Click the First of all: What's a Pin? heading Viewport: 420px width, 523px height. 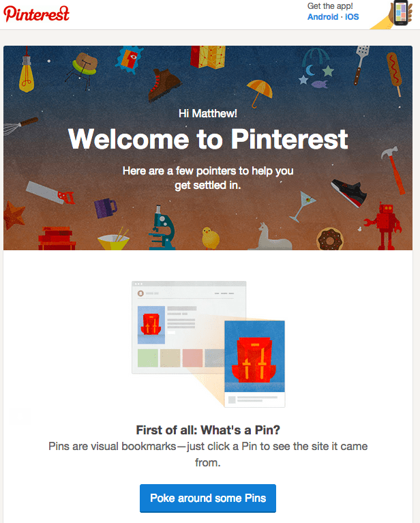coord(208,430)
